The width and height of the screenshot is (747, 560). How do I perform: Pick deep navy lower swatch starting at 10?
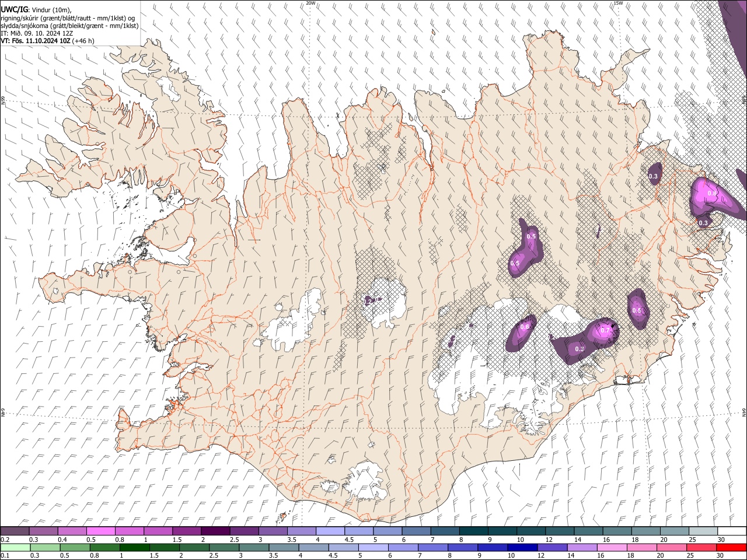click(522, 548)
